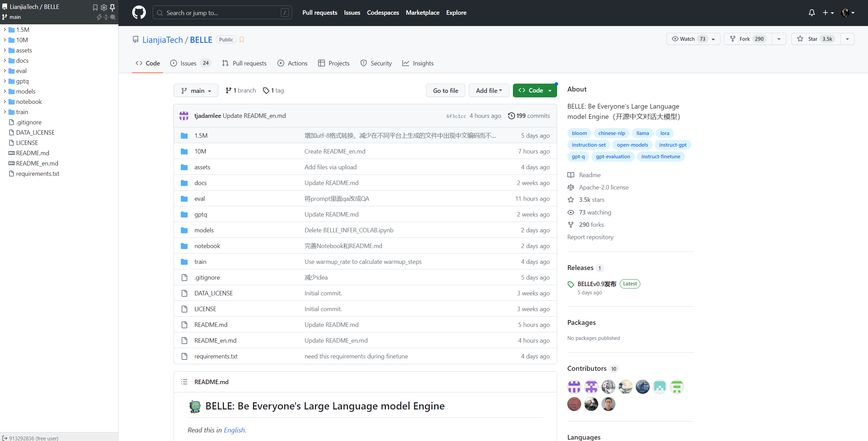Switch to the Actions tab
Screen dimensions: 868x441
pyautogui.click(x=292, y=63)
